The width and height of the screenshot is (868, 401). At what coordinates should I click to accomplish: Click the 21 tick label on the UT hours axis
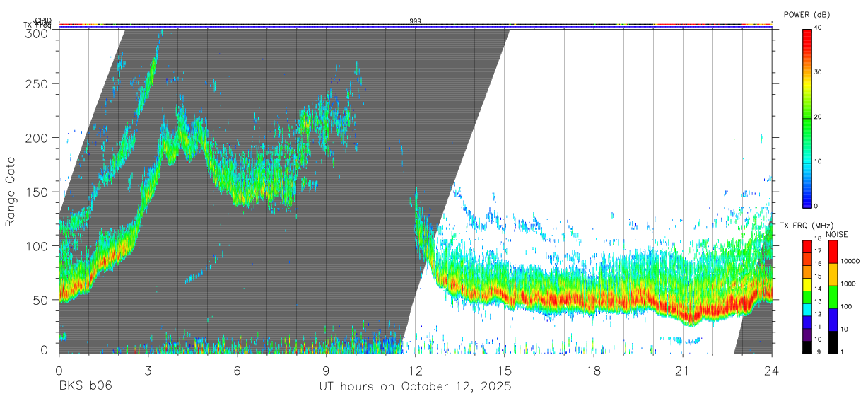tap(683, 370)
